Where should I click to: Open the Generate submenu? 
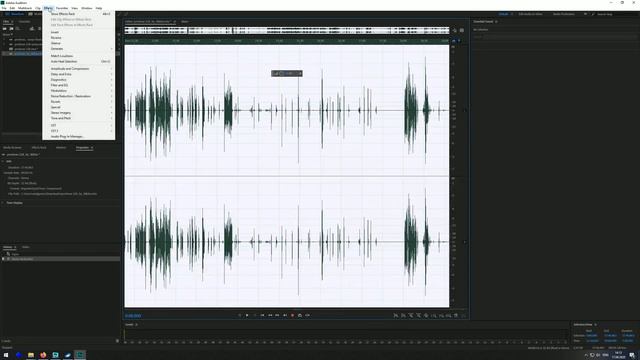pos(79,49)
